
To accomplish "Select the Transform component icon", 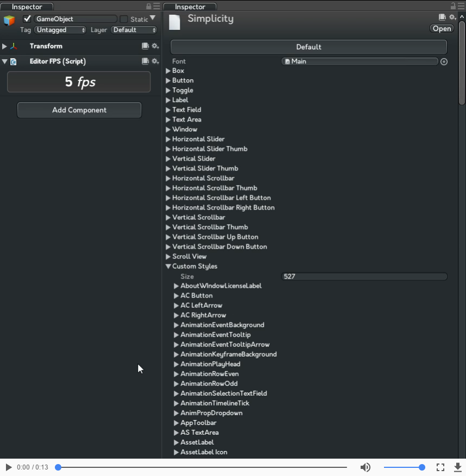I will 13,46.
